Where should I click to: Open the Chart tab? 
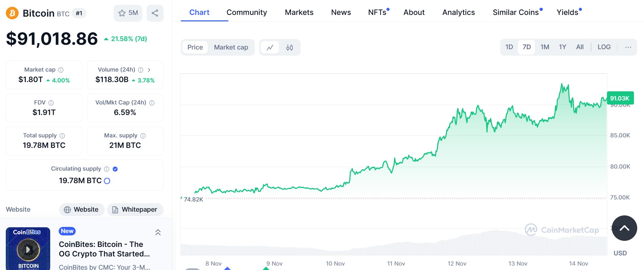[x=199, y=13]
